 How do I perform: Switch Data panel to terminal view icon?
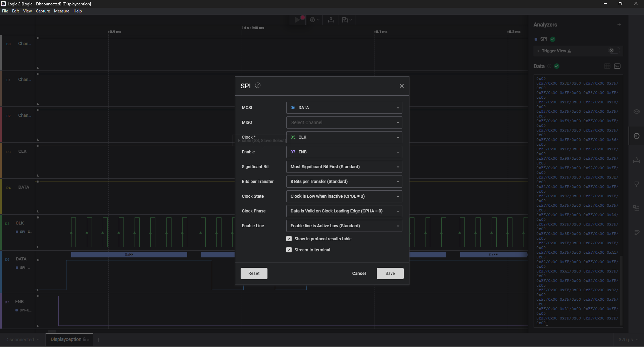617,66
